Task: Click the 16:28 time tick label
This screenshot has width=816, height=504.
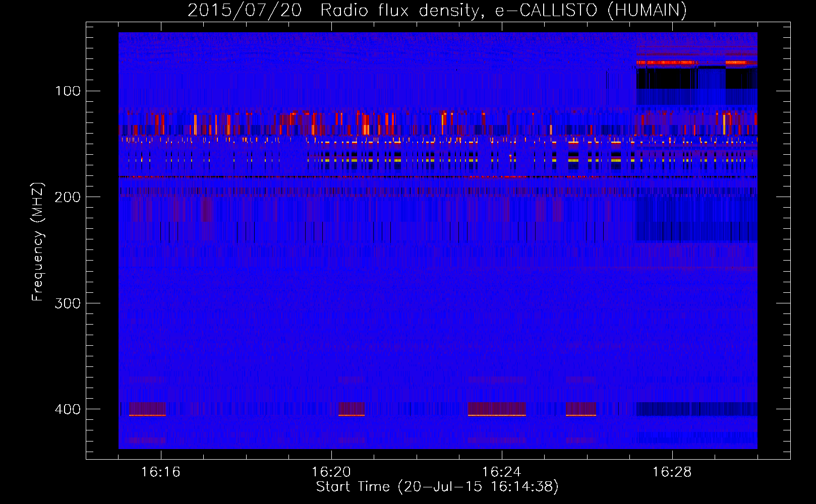Action: click(x=672, y=472)
